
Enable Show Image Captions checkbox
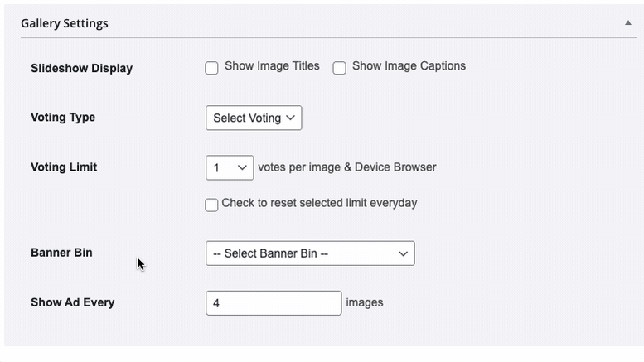point(339,68)
